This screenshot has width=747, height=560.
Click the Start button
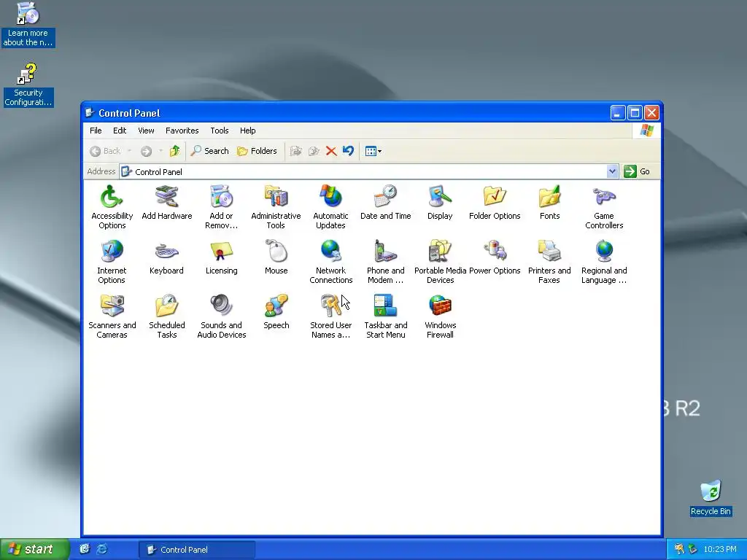[34, 549]
